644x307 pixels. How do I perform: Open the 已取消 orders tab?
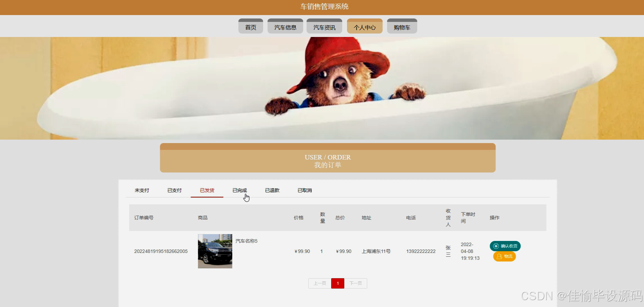pyautogui.click(x=305, y=190)
